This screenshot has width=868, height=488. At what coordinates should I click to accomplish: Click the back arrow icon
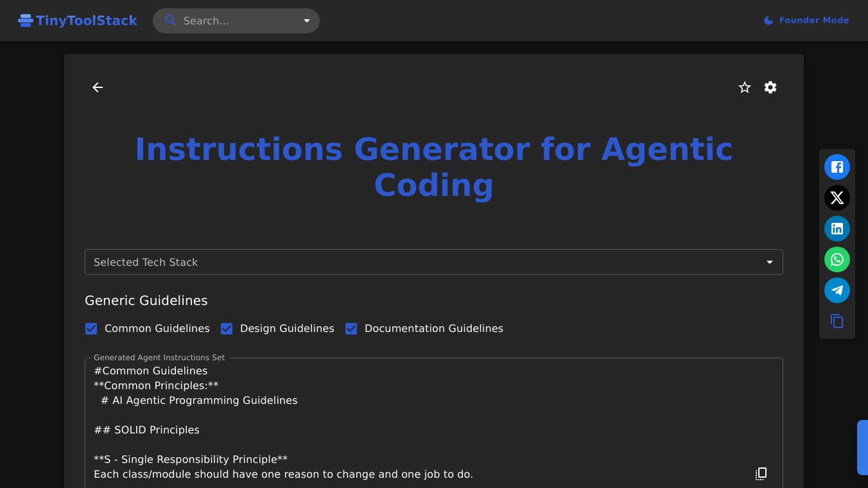(98, 87)
